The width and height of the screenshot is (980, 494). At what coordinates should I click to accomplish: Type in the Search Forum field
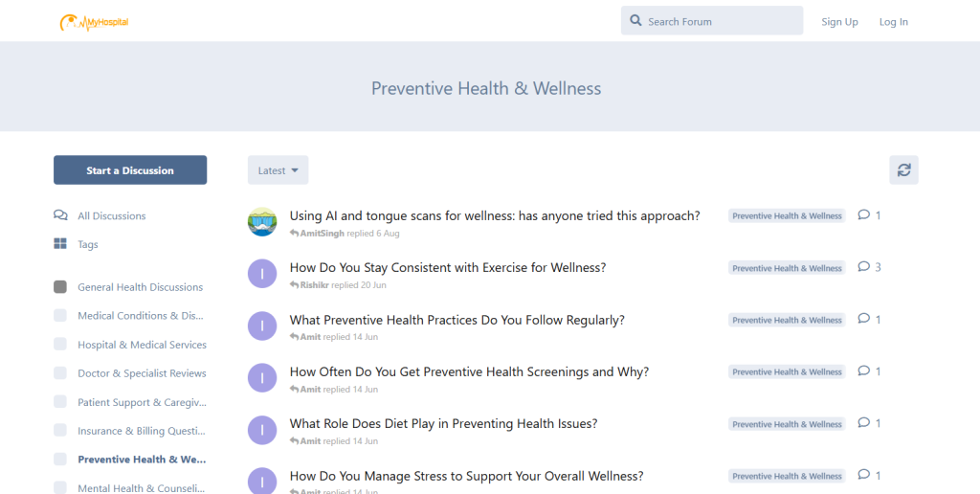pyautogui.click(x=720, y=21)
